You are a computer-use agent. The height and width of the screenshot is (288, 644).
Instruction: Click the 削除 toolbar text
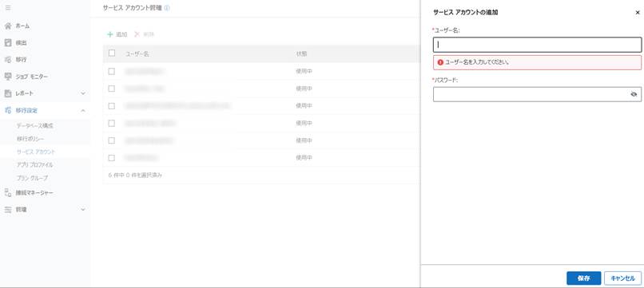pyautogui.click(x=149, y=34)
